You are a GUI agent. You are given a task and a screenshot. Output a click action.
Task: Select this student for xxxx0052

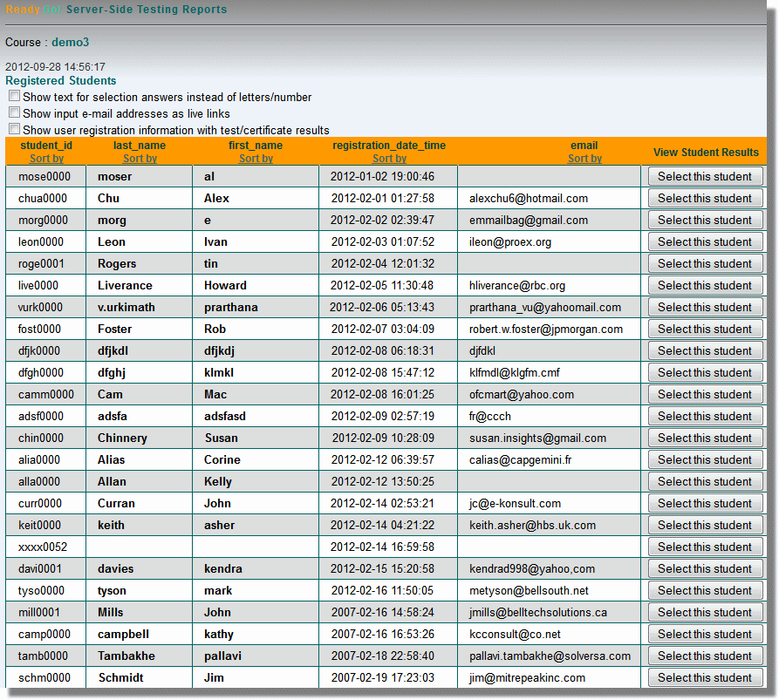click(705, 547)
